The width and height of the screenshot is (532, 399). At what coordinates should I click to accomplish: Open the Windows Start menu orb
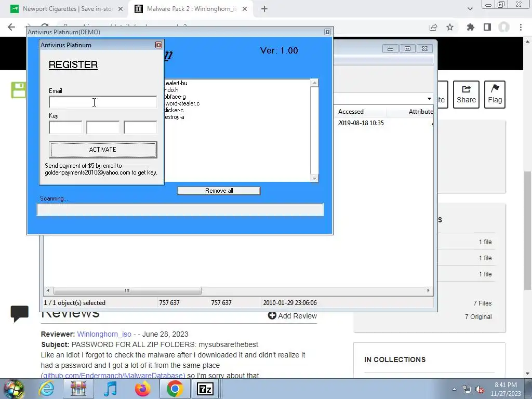pos(14,389)
